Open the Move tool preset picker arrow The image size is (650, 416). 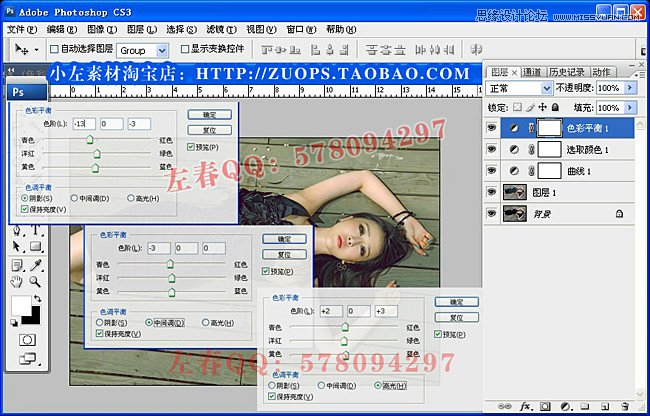(36, 50)
